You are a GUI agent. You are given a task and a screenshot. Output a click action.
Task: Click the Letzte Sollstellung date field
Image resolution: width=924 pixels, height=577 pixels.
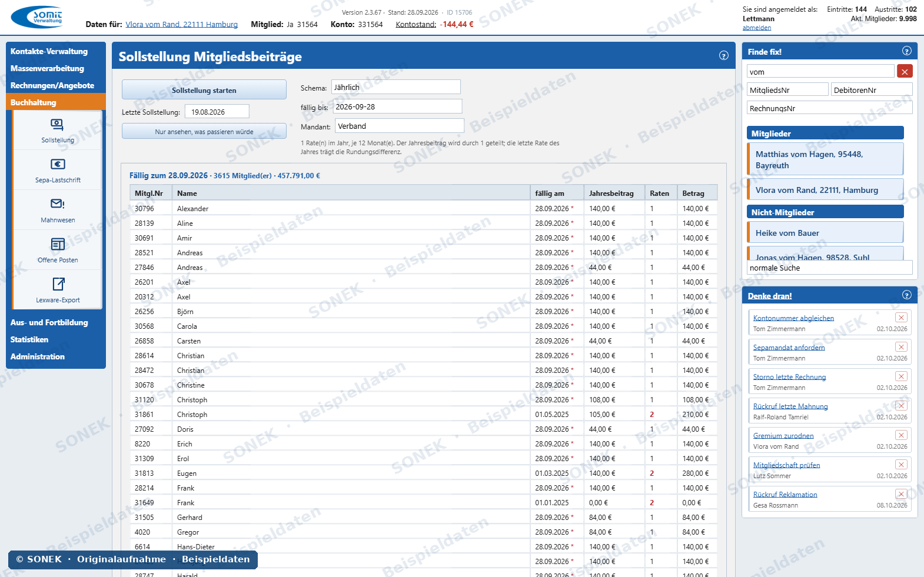pyautogui.click(x=217, y=112)
